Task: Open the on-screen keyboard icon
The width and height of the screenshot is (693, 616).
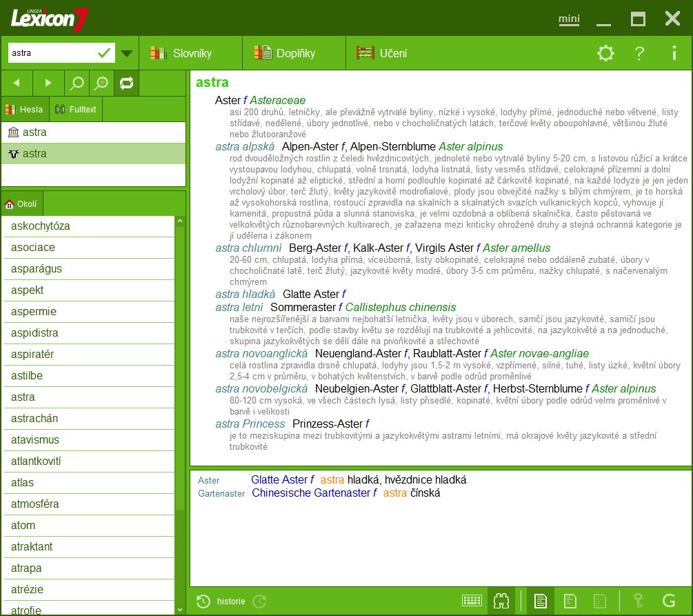Action: click(x=472, y=601)
